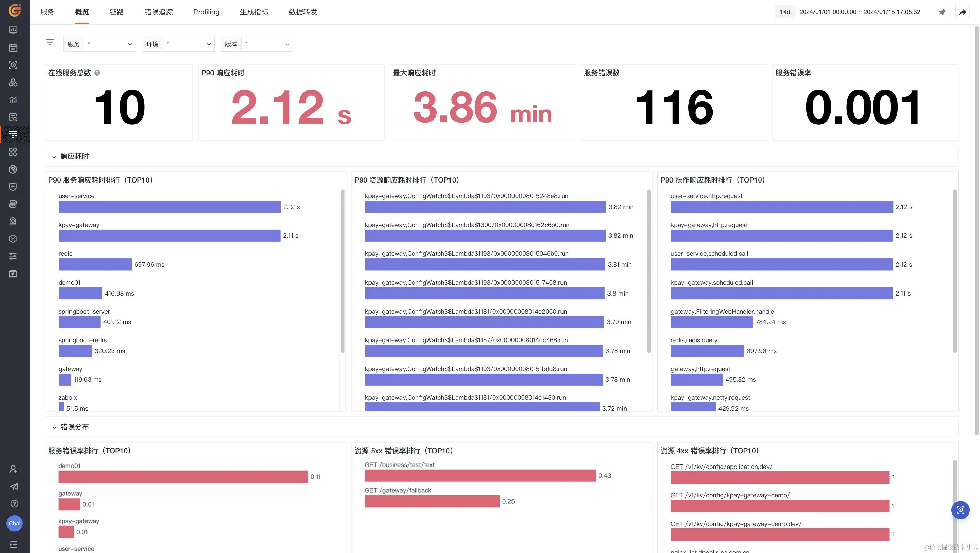The image size is (980, 553).
Task: Switch to the Profiling tab
Action: (206, 12)
